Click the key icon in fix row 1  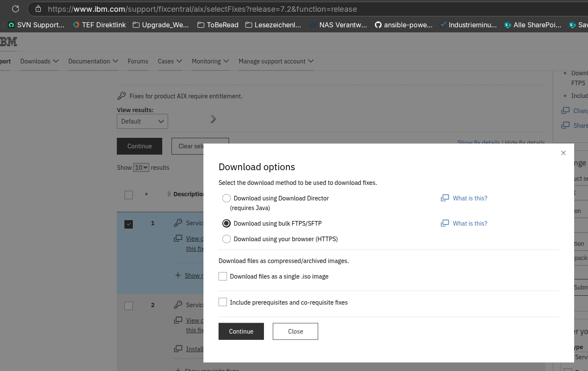coord(178,223)
